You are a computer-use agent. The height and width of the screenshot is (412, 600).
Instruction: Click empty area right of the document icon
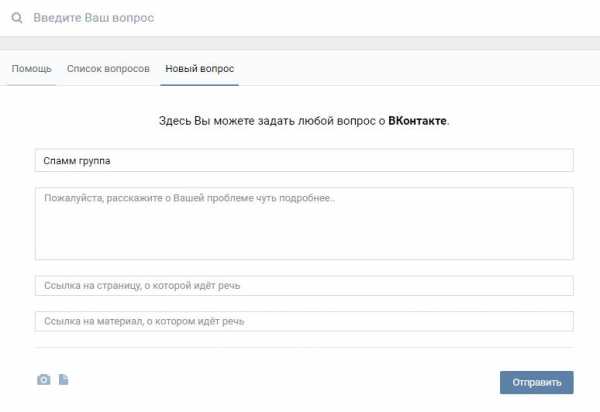click(268, 379)
